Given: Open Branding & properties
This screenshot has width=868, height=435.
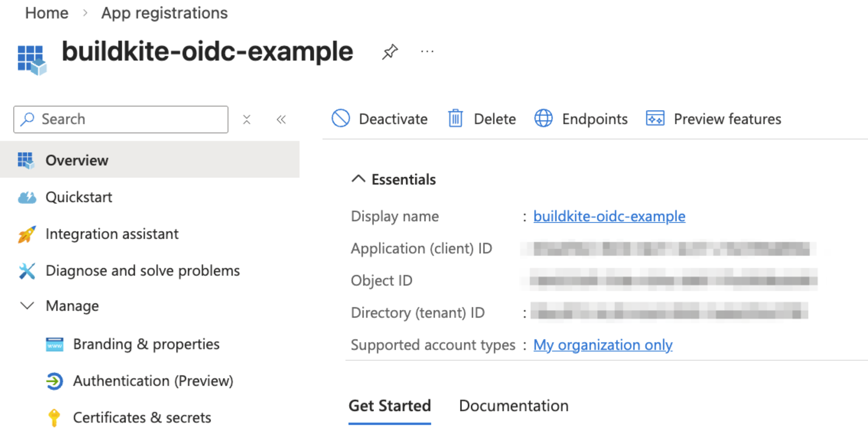Looking at the screenshot, I should pyautogui.click(x=146, y=344).
